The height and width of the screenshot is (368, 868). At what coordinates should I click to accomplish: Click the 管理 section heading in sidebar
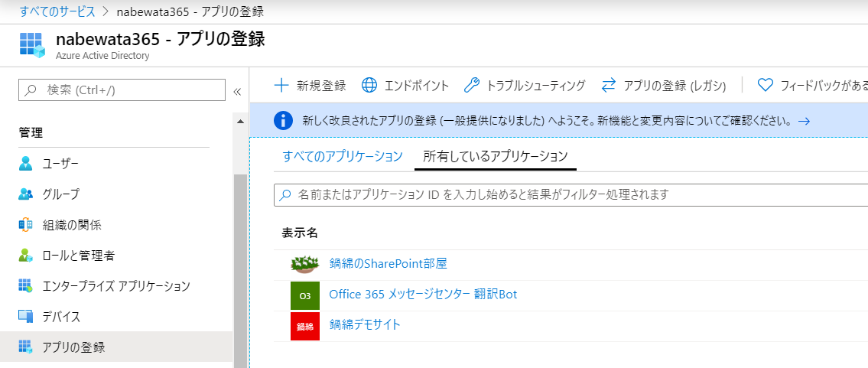(x=31, y=133)
